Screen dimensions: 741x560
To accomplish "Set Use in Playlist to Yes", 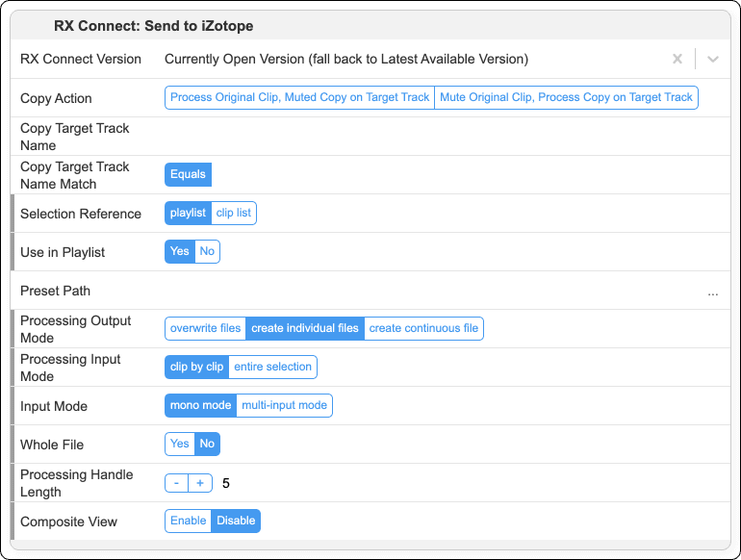I will point(180,251).
